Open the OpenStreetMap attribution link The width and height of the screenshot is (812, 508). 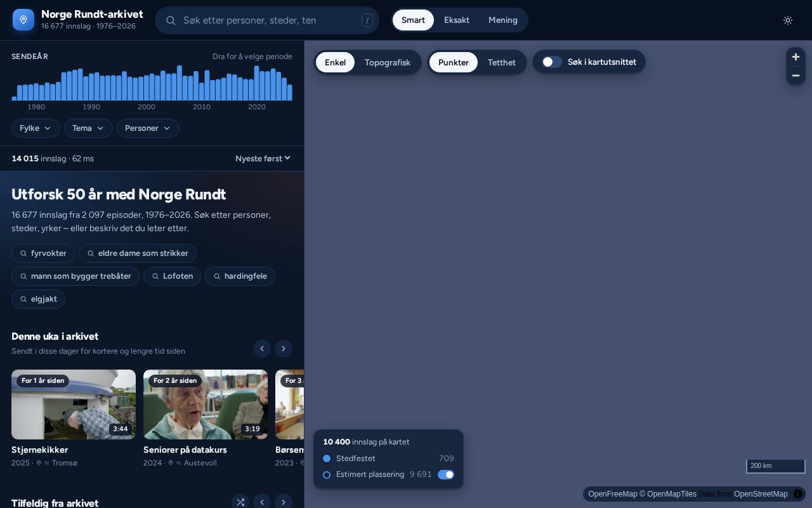point(761,494)
